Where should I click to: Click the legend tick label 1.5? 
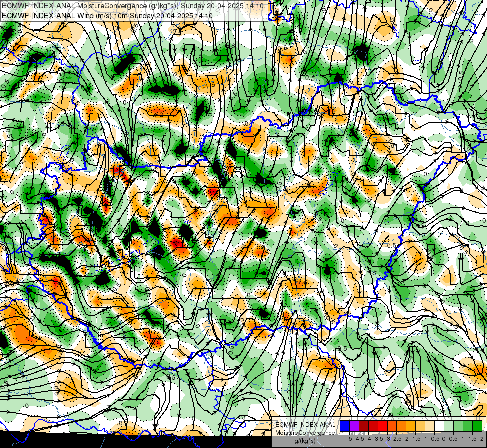pyautogui.click(x=472, y=439)
